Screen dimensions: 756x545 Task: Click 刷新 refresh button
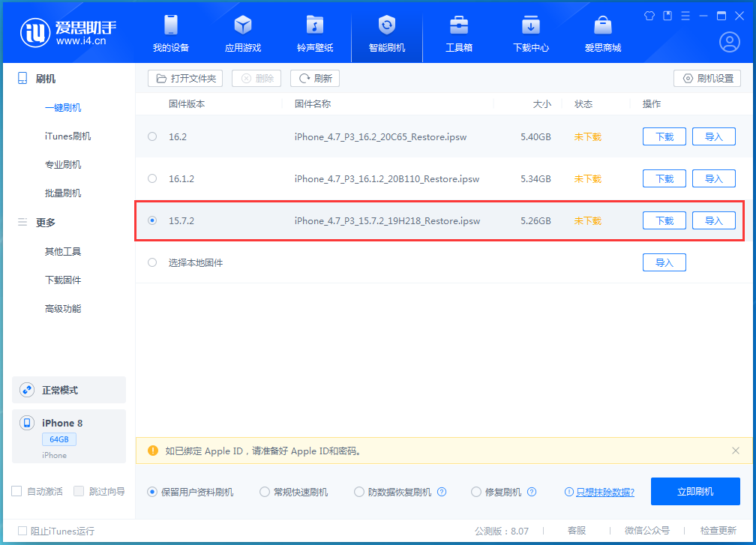click(315, 78)
